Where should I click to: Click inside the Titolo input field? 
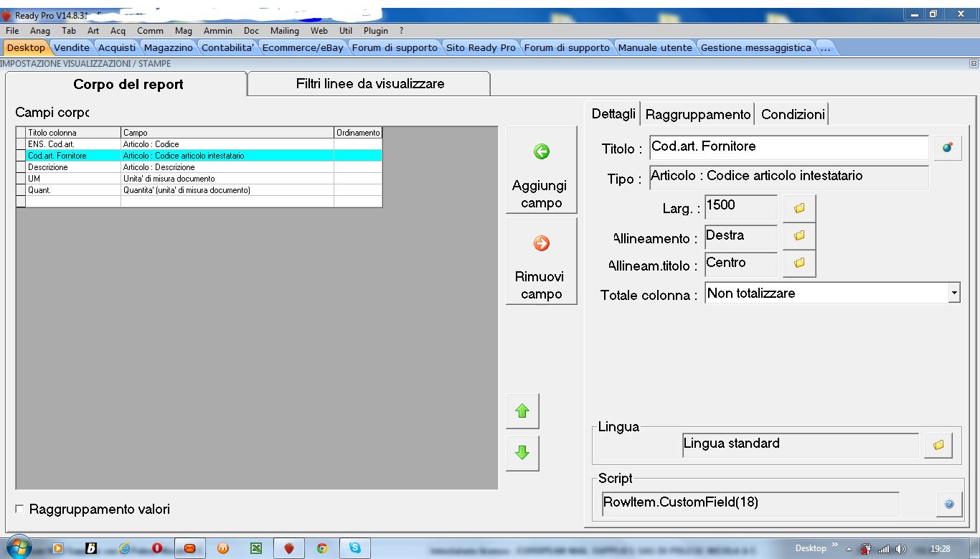788,148
